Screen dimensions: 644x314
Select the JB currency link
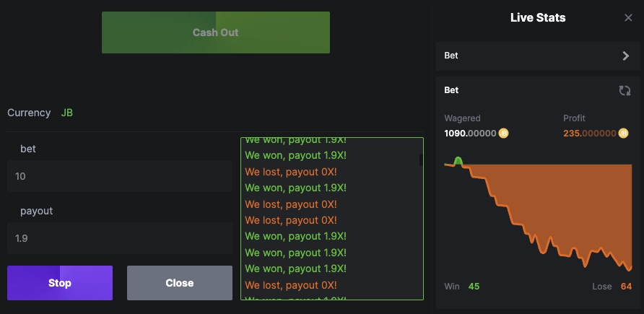click(67, 113)
